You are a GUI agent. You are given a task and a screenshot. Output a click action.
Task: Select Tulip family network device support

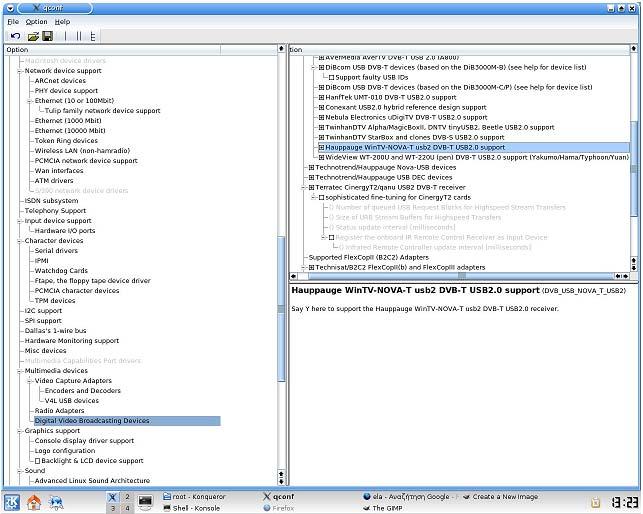103,111
